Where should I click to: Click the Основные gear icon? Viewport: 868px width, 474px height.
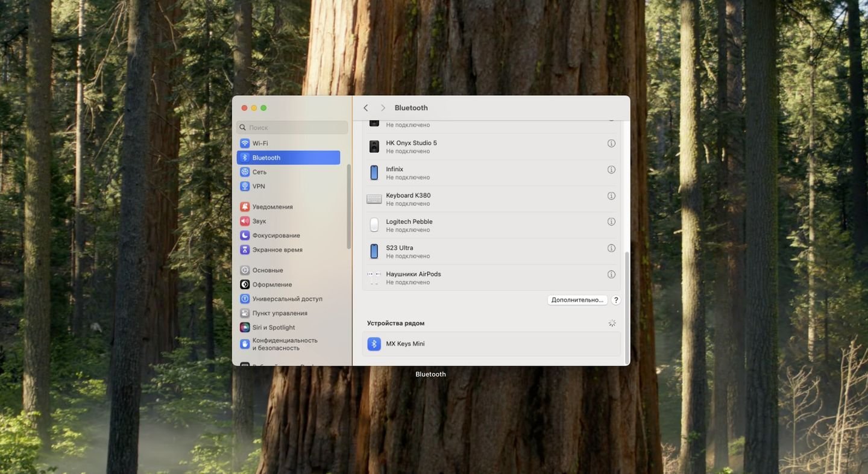[x=245, y=270]
